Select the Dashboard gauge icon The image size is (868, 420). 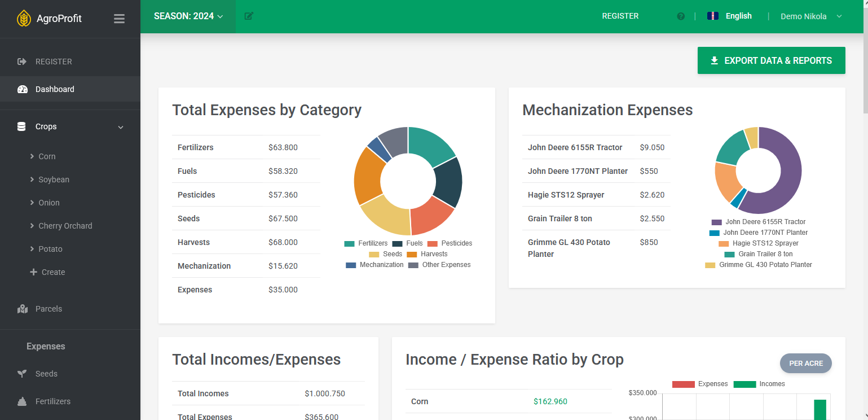click(x=23, y=89)
